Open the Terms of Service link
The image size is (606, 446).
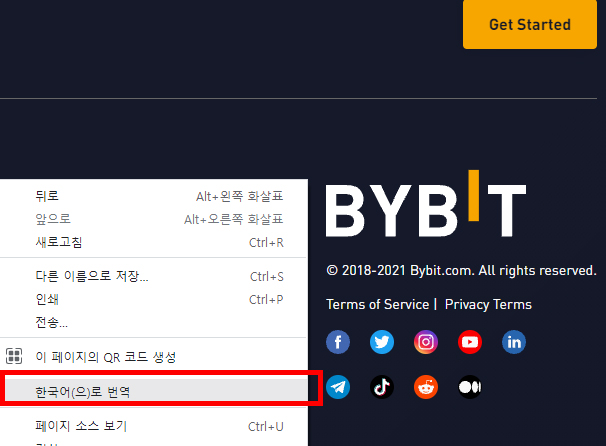pyautogui.click(x=378, y=305)
